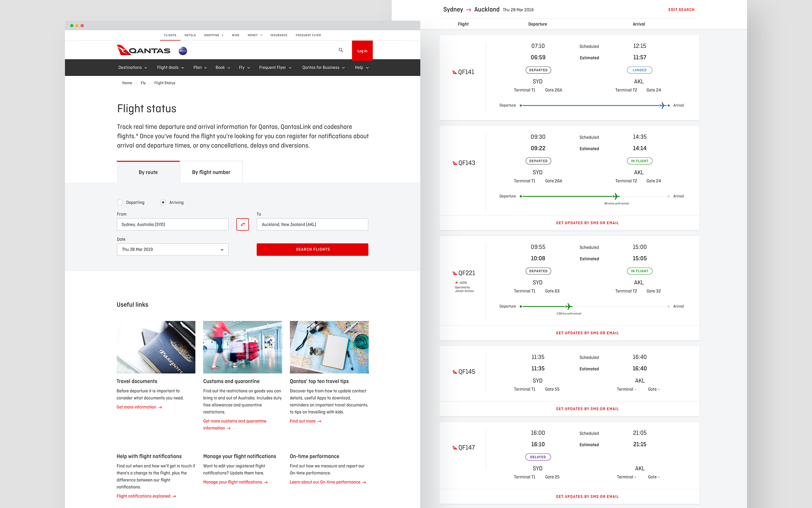Select the Departing radio button

(120, 202)
